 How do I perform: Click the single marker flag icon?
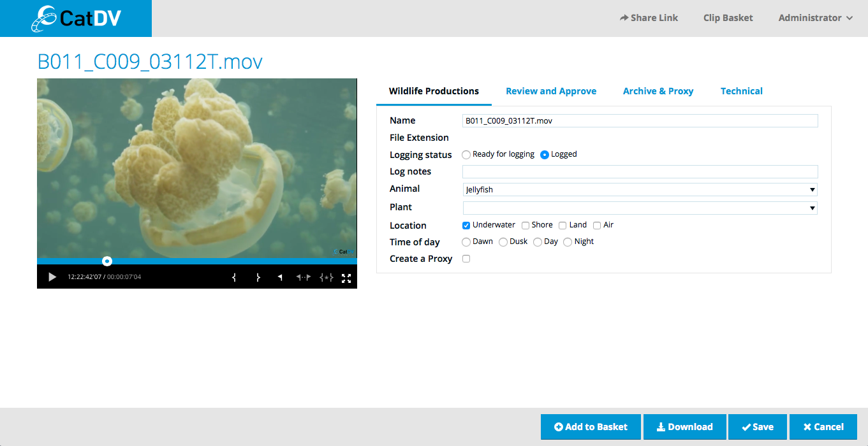tap(280, 277)
